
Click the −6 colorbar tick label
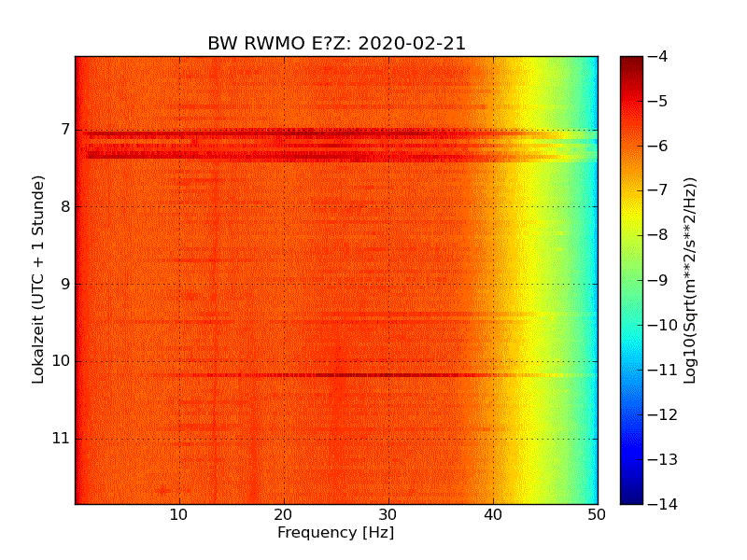(x=658, y=147)
